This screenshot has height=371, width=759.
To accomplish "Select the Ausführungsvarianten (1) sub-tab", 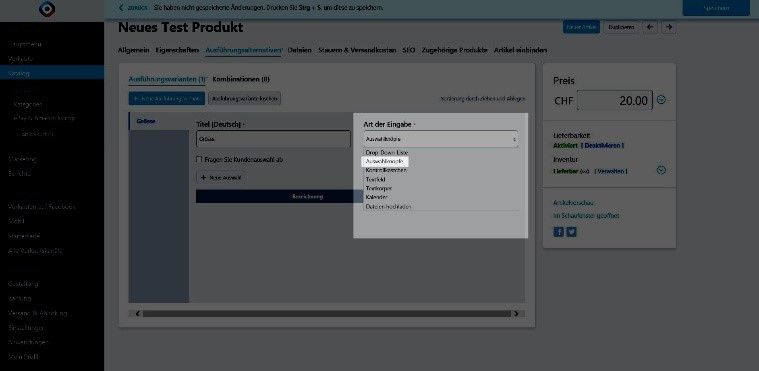I will (167, 79).
